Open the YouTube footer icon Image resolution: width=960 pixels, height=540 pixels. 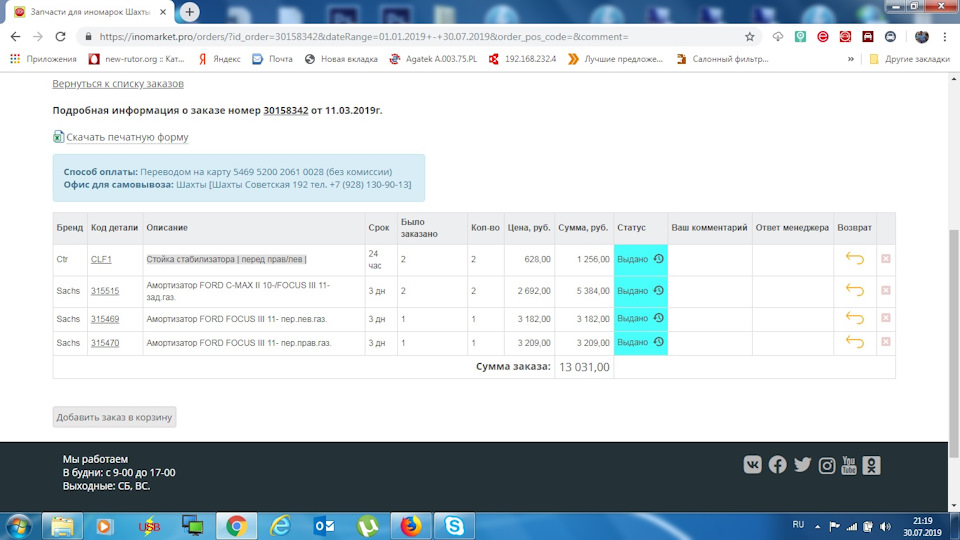[x=849, y=465]
